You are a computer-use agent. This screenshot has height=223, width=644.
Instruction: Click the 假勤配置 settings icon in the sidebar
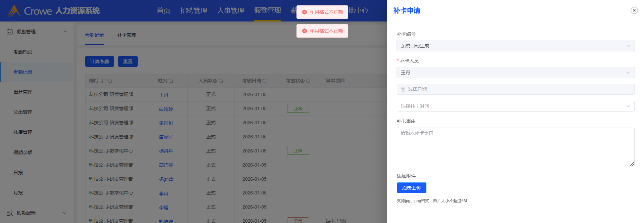click(10, 213)
